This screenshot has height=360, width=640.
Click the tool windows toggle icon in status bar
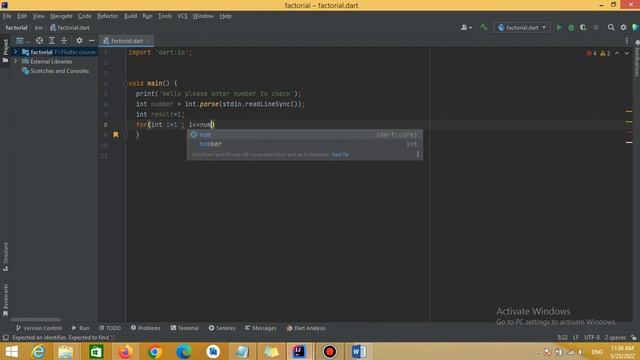click(x=5, y=338)
